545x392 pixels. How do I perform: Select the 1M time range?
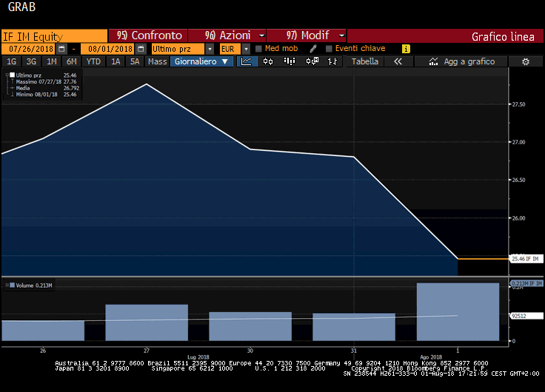[51, 61]
